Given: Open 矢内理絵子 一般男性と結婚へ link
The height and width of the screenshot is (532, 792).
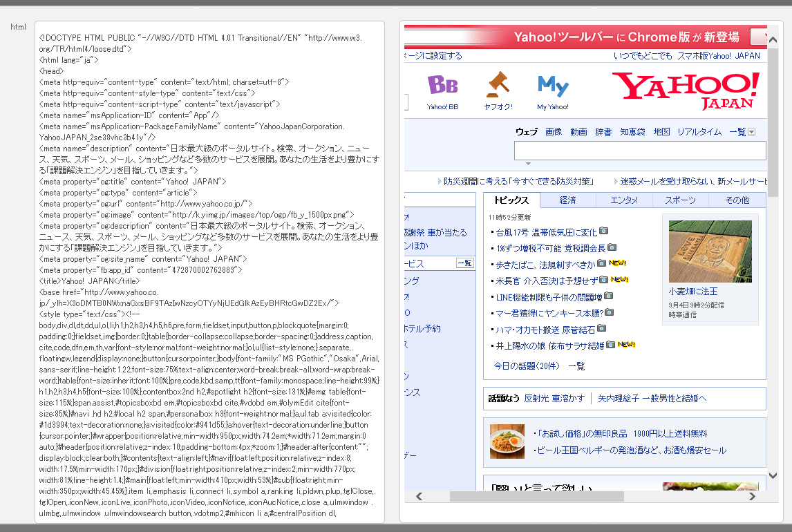Looking at the screenshot, I should tap(652, 398).
